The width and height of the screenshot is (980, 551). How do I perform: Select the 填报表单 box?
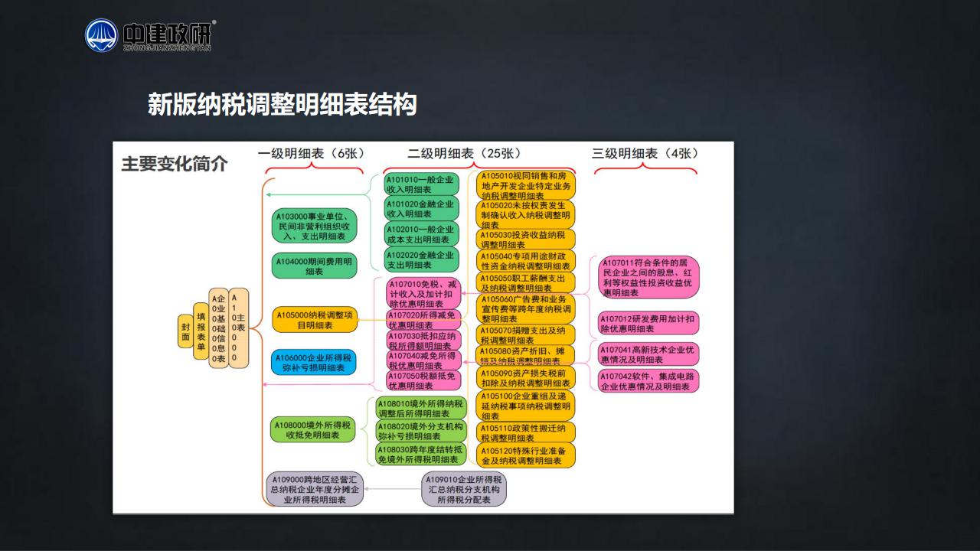pyautogui.click(x=202, y=331)
